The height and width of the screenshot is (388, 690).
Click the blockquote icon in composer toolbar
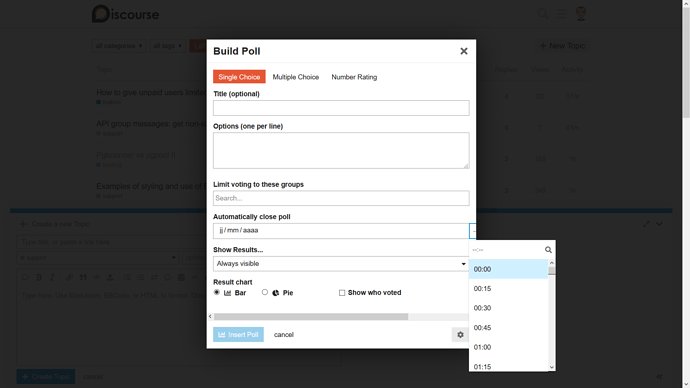(83, 277)
